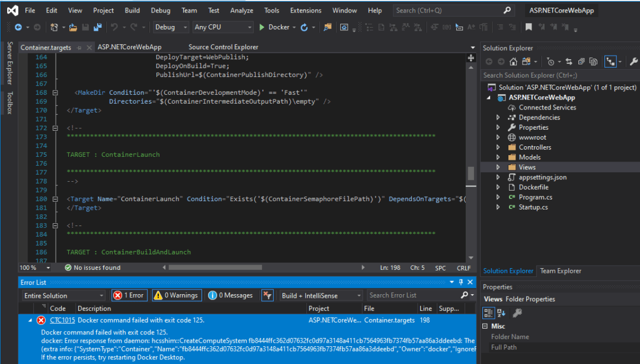640x364 pixels.
Task: Click the Open File folder icon in toolbar
Action: [x=73, y=27]
